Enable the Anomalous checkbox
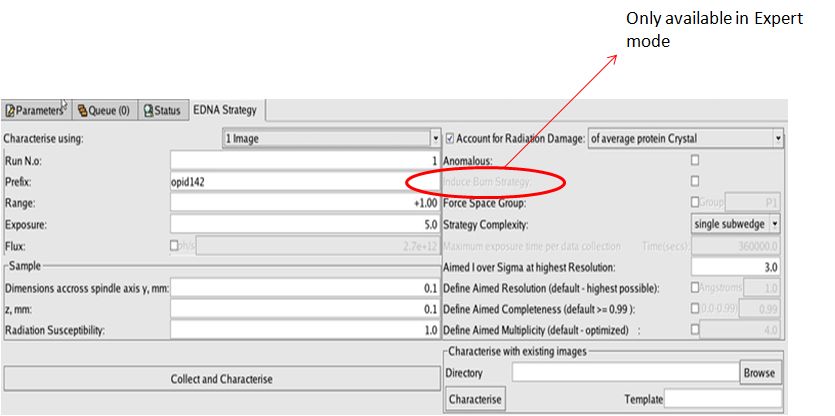 click(695, 160)
